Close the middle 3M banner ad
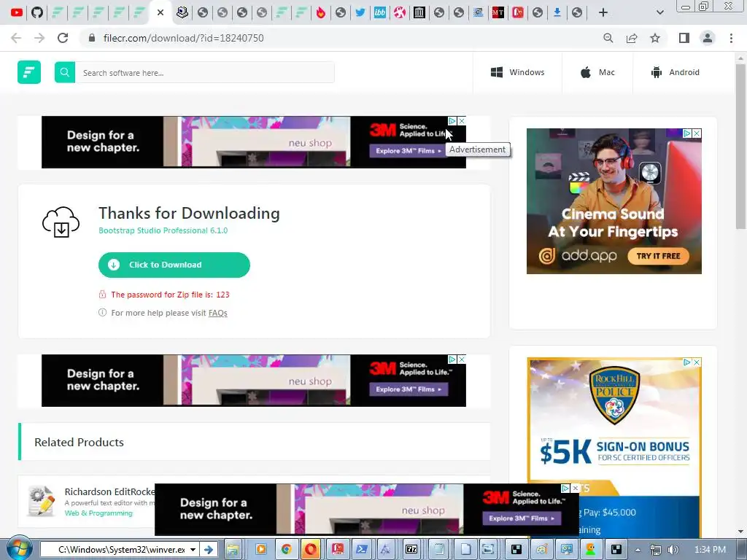The width and height of the screenshot is (747, 560). [462, 359]
